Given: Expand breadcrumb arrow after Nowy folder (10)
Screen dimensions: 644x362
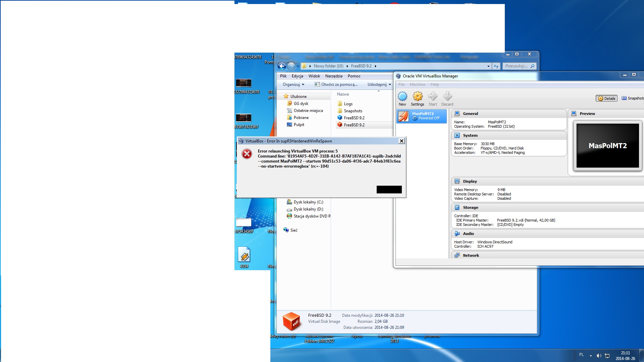Looking at the screenshot, I should (347, 66).
